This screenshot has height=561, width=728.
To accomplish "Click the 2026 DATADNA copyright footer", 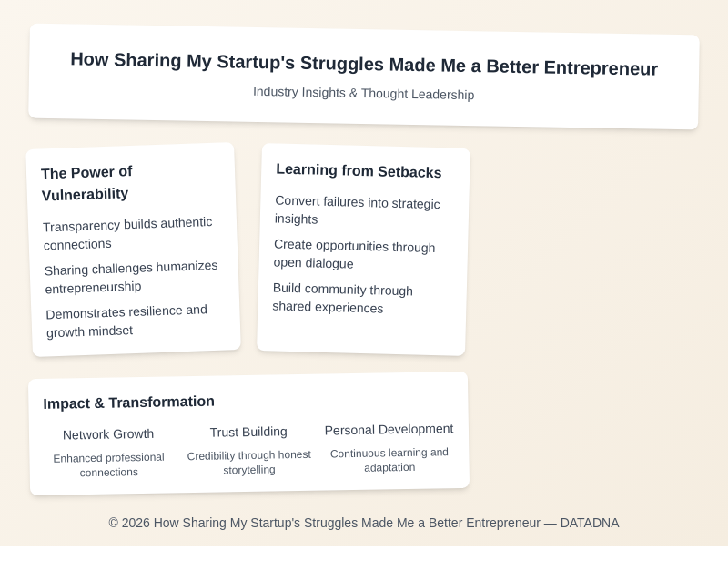I will coord(364,523).
